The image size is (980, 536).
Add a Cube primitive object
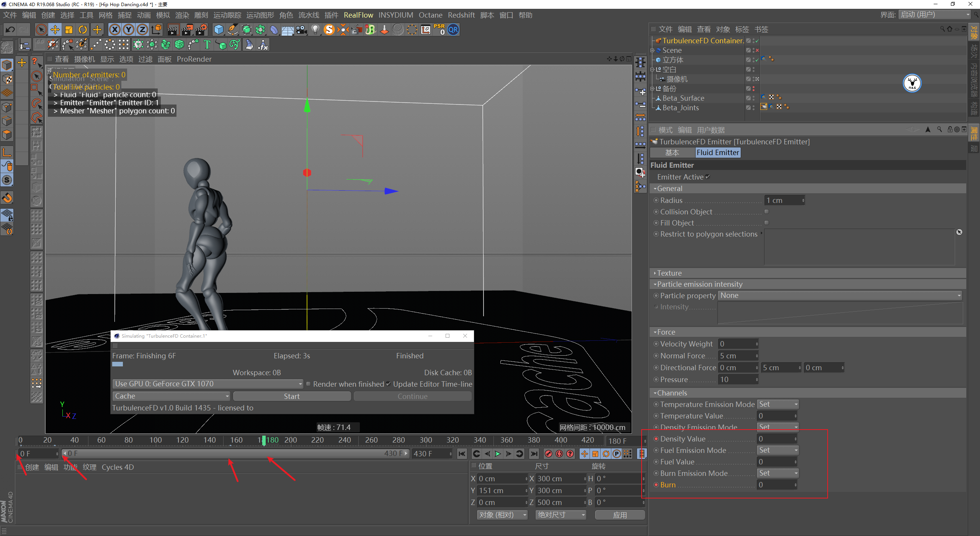(219, 30)
